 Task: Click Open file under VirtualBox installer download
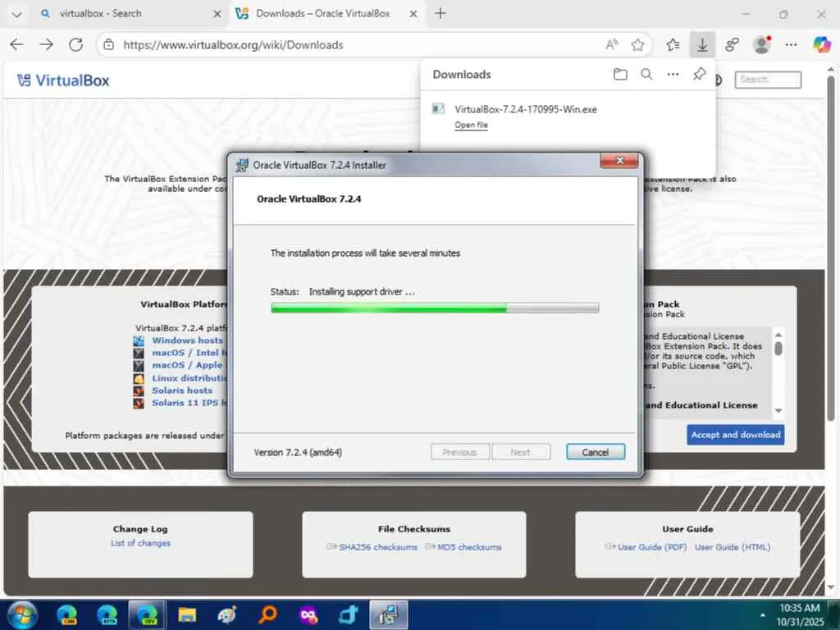tap(471, 125)
